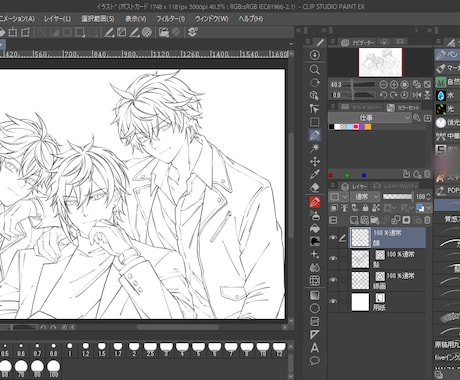Open ruler display dropdown in Layer panel
The image size is (460, 380).
click(x=407, y=208)
